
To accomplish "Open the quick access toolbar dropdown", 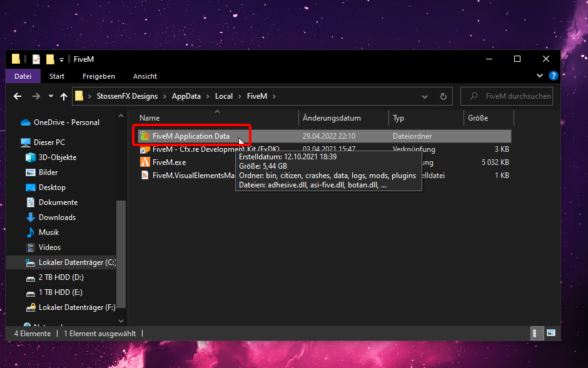I will tap(62, 59).
